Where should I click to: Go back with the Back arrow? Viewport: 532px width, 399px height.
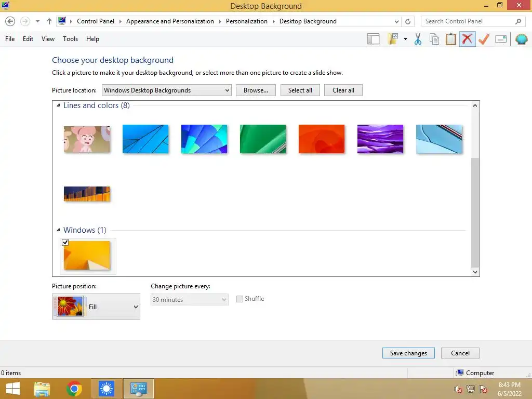10,21
